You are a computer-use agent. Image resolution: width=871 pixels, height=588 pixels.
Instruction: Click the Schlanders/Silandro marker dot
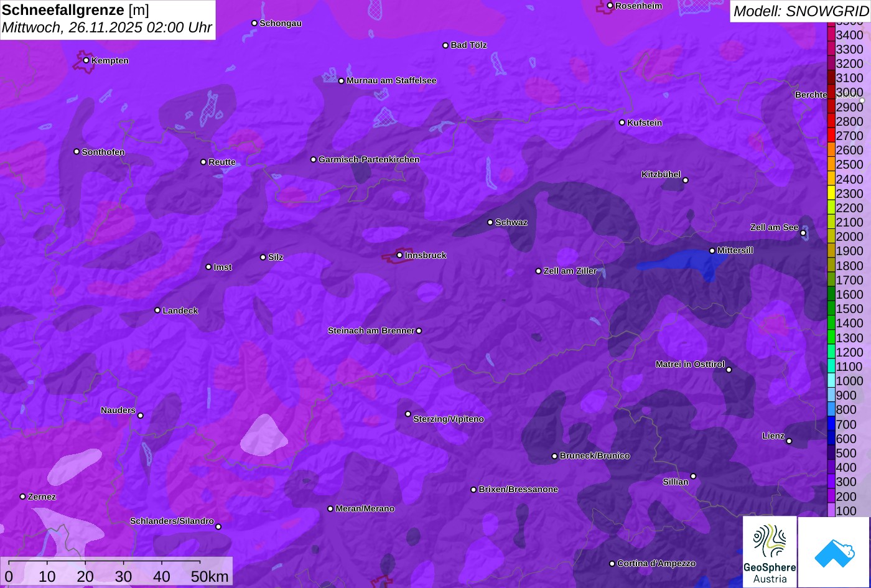(x=218, y=527)
